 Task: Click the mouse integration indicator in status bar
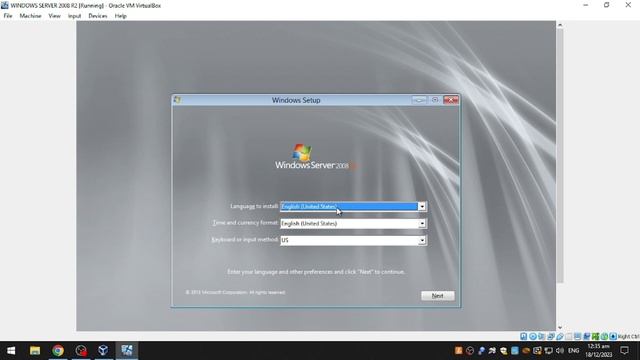pos(604,336)
